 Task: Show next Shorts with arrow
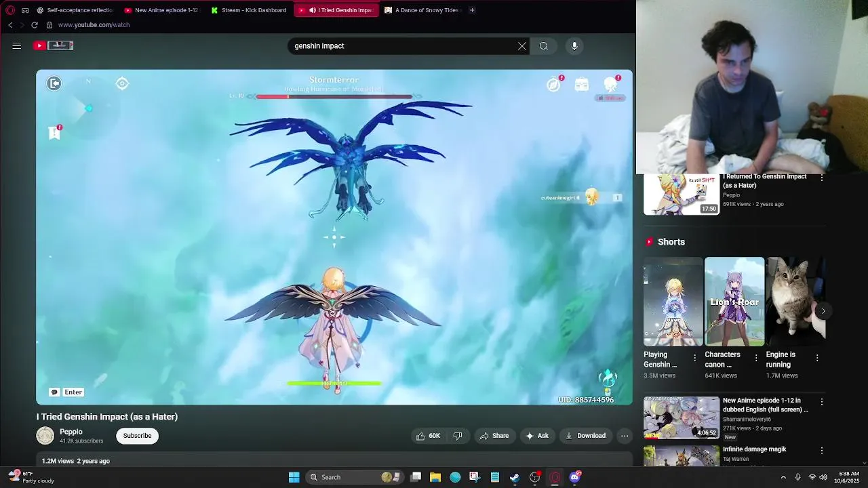pyautogui.click(x=823, y=311)
